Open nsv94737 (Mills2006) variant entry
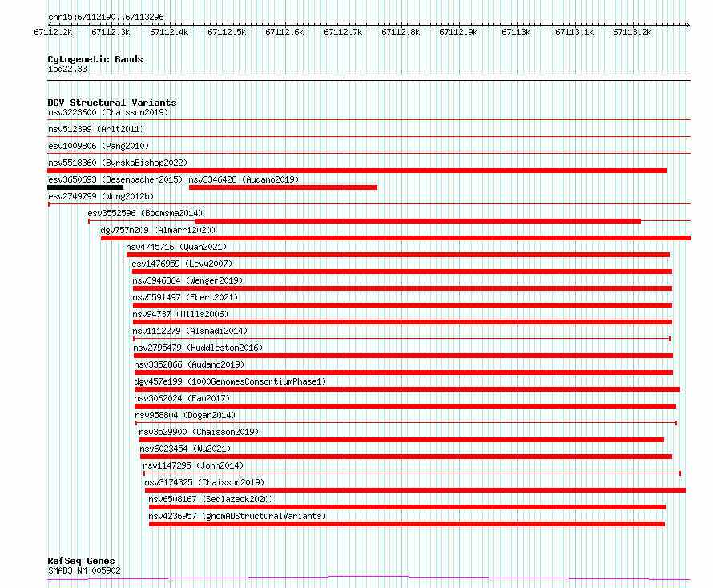 (x=180, y=314)
